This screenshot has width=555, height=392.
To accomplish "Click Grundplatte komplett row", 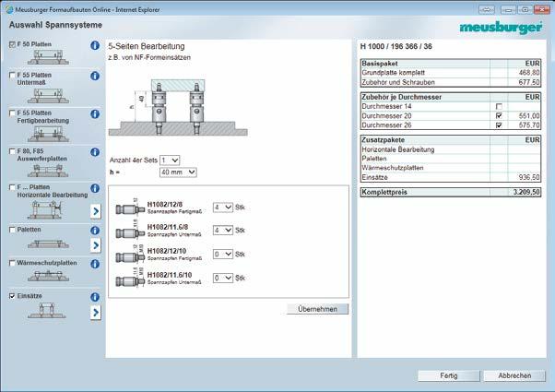I will 451,73.
